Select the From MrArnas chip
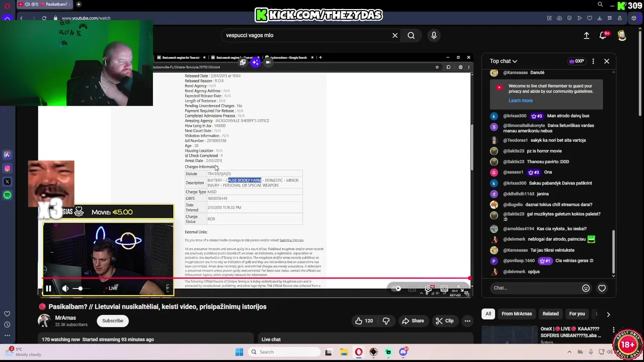644x362 pixels. point(517,314)
